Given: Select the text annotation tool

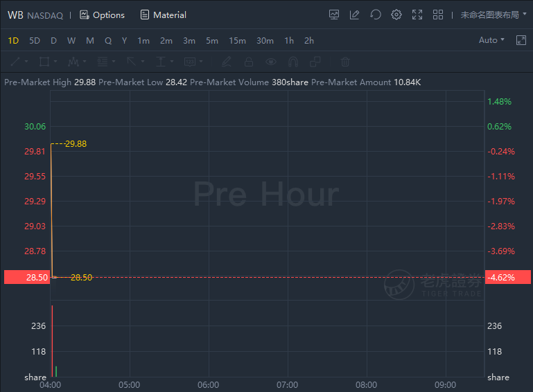Looking at the screenshot, I should tap(190, 62).
